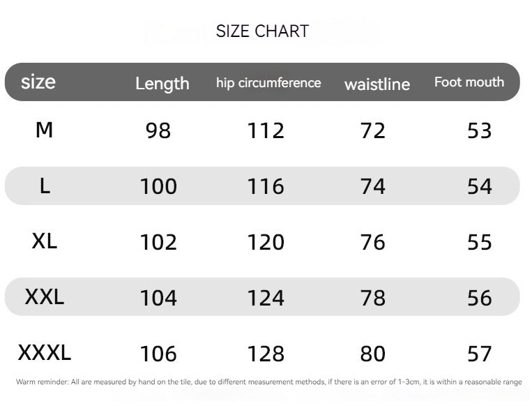Select the length value 104
The image size is (532, 406).
click(x=158, y=298)
